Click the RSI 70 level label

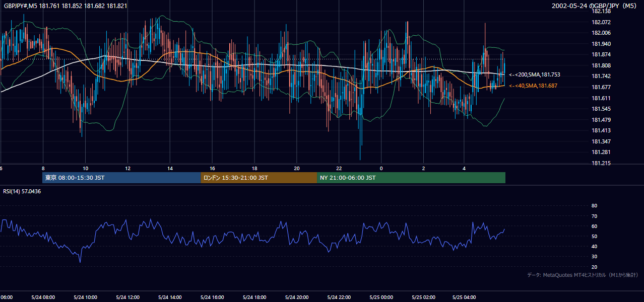coord(594,216)
